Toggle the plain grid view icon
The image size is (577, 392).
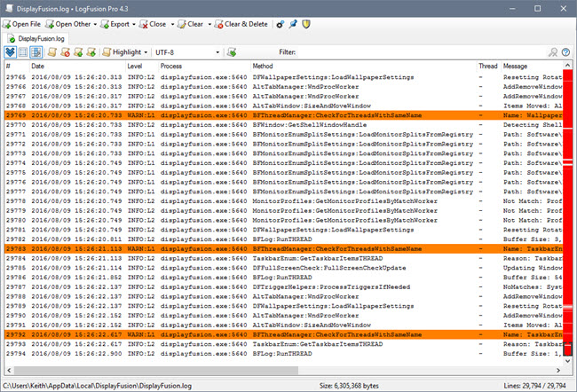[x=23, y=52]
